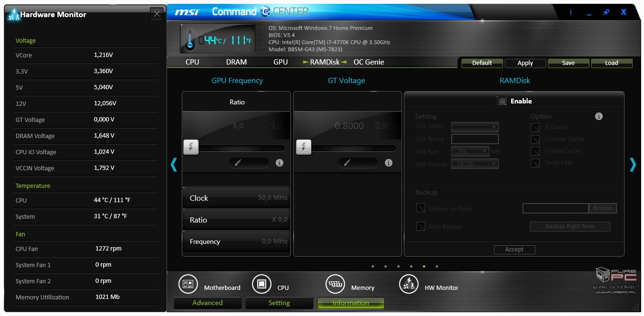Click the backup path input field
Image resolution: width=644 pixels, height=316 pixels.
[x=556, y=208]
